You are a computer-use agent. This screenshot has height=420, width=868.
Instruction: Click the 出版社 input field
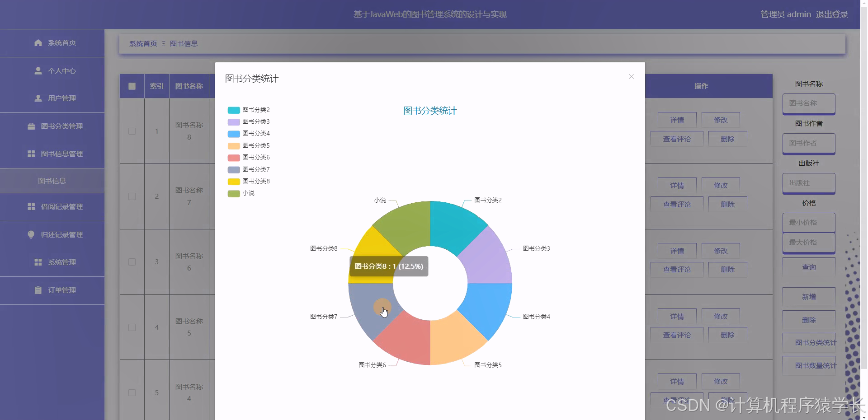coord(808,183)
